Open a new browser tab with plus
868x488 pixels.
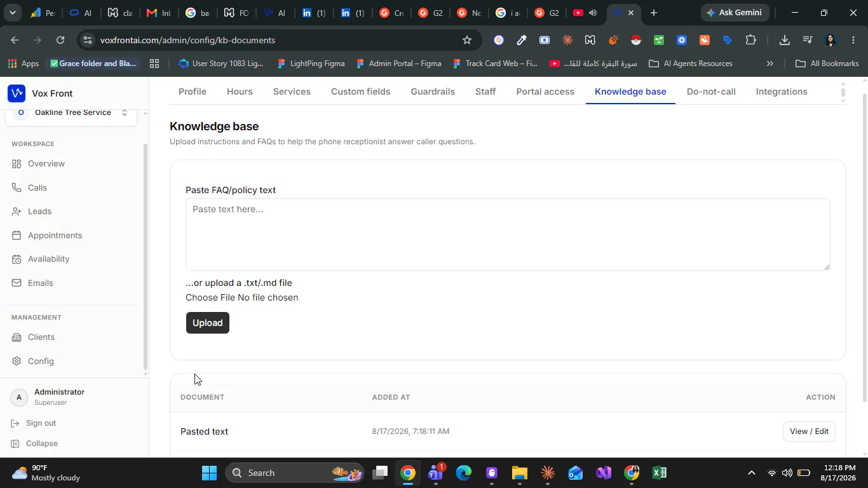(x=653, y=13)
